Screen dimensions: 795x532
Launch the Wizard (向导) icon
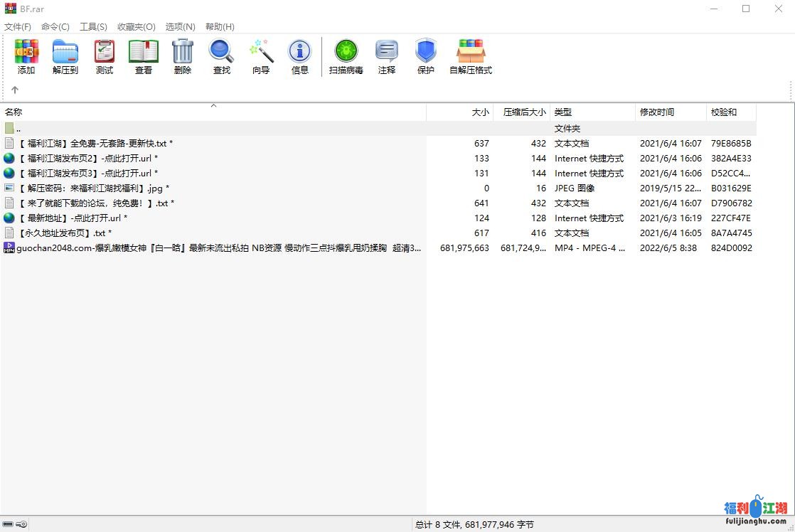[x=261, y=57]
